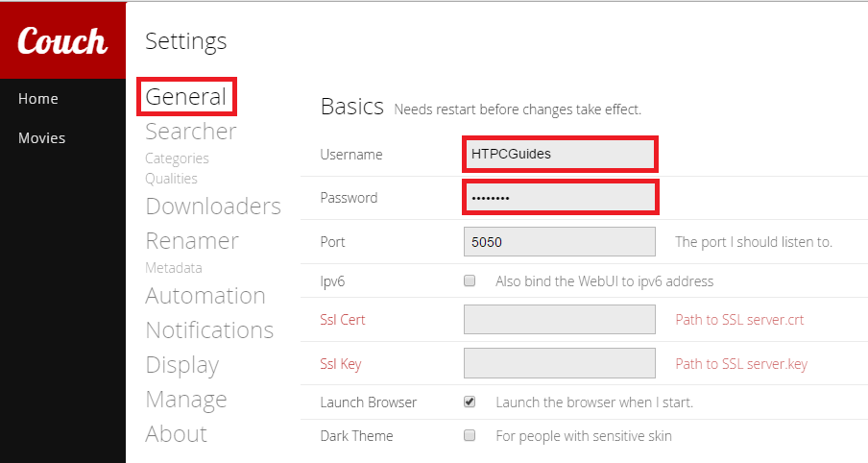Open the About tab

176,434
